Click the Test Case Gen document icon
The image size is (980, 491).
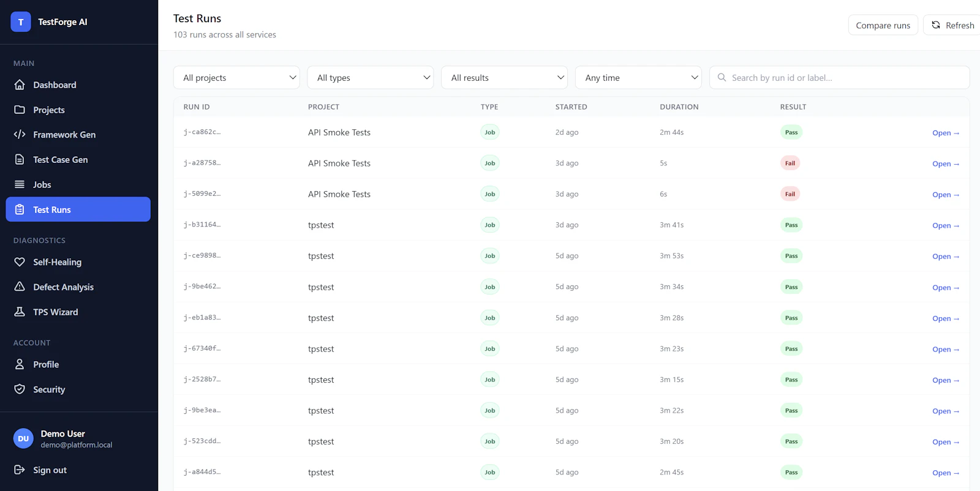click(20, 159)
